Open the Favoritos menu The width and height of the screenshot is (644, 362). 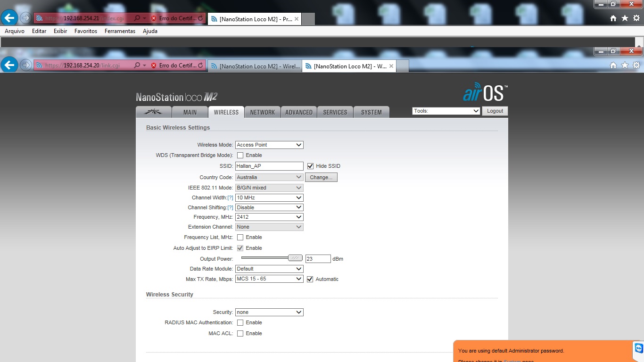86,31
